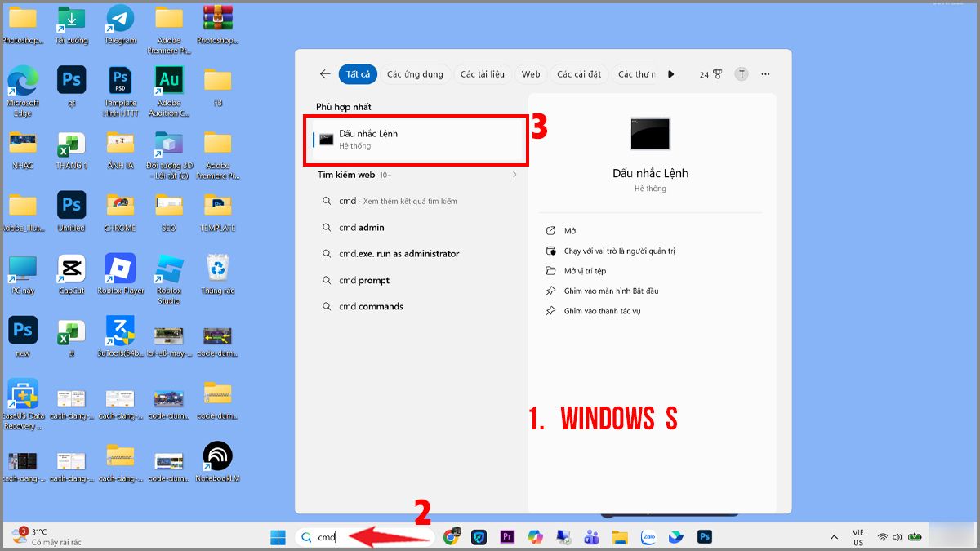
Task: Select the Microsoft Edge desktop shortcut
Action: tap(23, 91)
